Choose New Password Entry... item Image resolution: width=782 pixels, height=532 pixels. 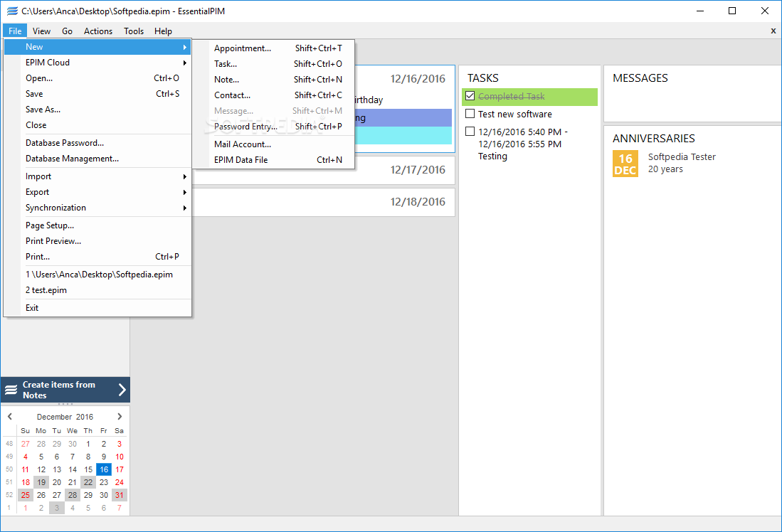[274, 127]
